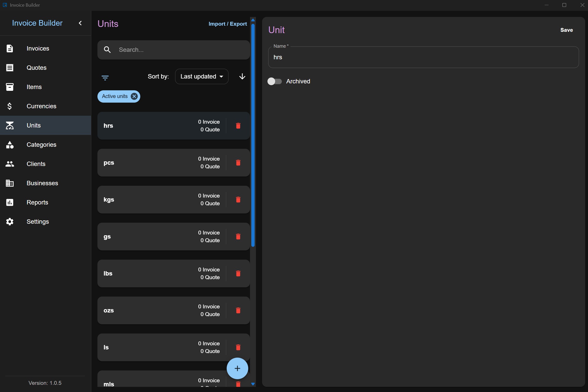Image resolution: width=588 pixels, height=392 pixels.
Task: Select the ozs unit card
Action: (x=174, y=310)
